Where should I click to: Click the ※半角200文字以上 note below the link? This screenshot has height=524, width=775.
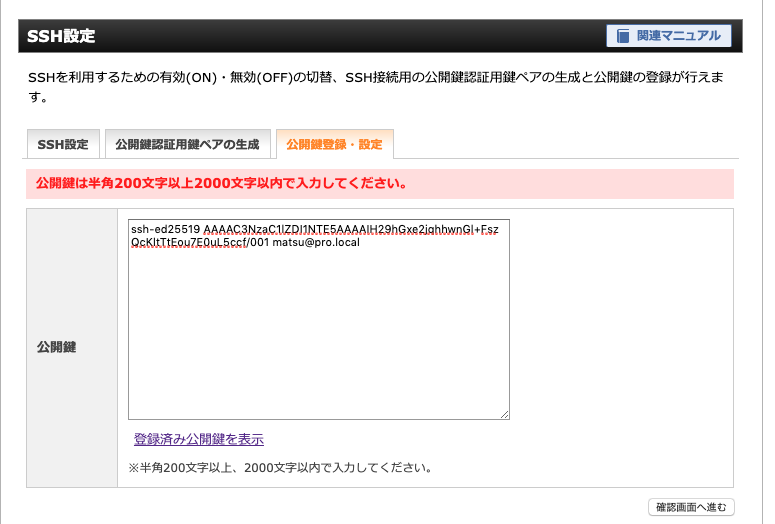click(x=280, y=468)
